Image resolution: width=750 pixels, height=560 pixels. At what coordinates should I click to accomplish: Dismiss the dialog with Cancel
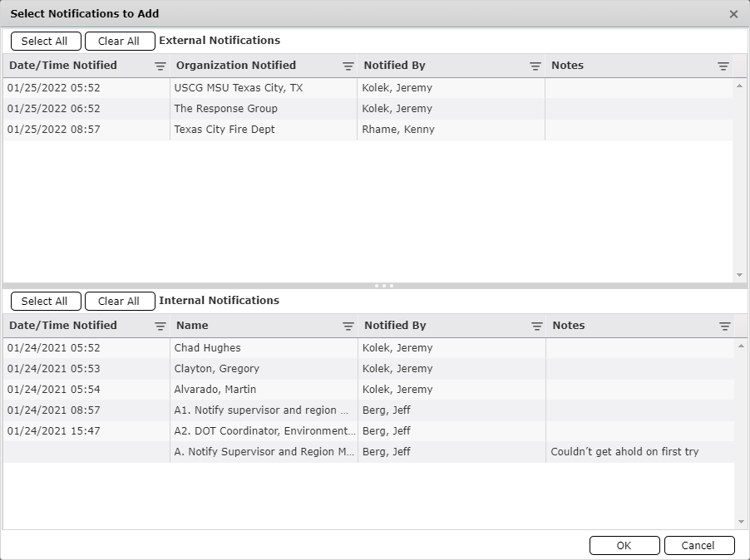point(698,545)
